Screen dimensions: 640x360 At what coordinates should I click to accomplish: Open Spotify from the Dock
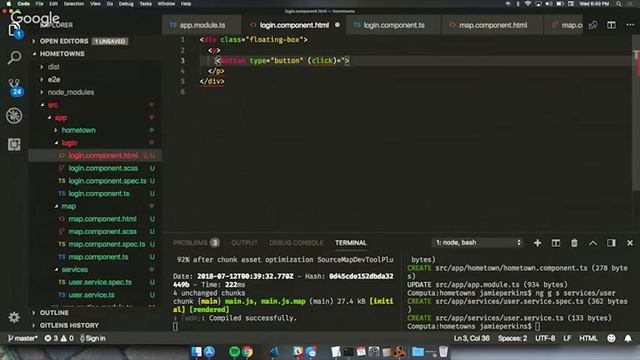click(x=234, y=352)
